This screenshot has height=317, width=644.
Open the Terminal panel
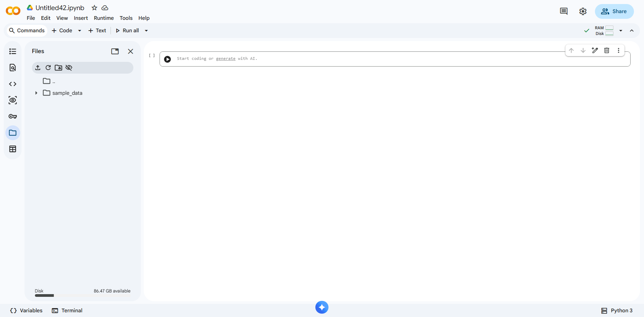(x=67, y=311)
